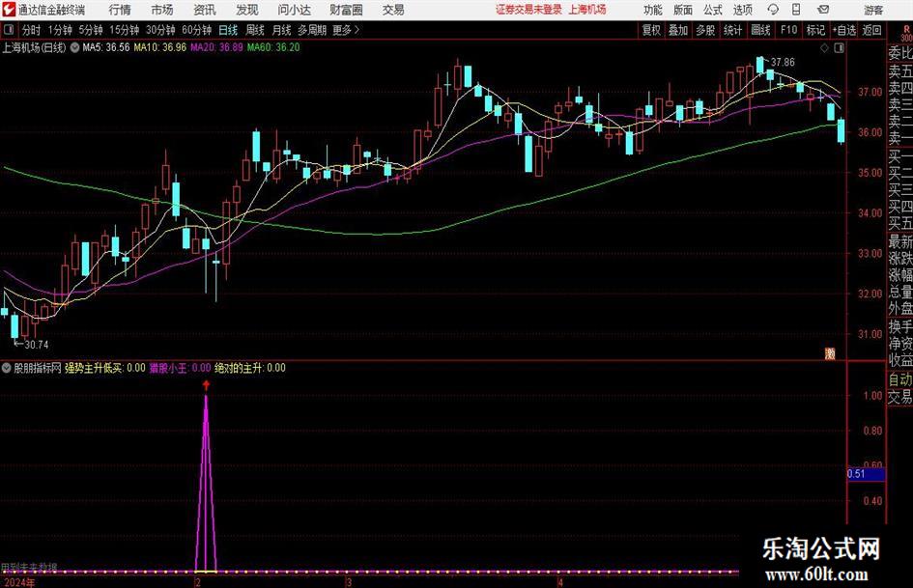The width and height of the screenshot is (913, 588).
Task: Open the 多周期 multi-period view
Action: (x=312, y=30)
